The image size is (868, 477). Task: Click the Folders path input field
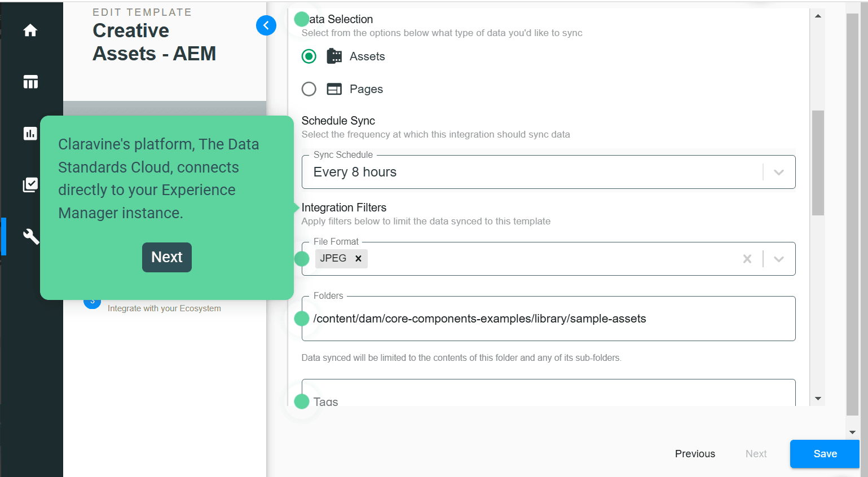pos(548,319)
